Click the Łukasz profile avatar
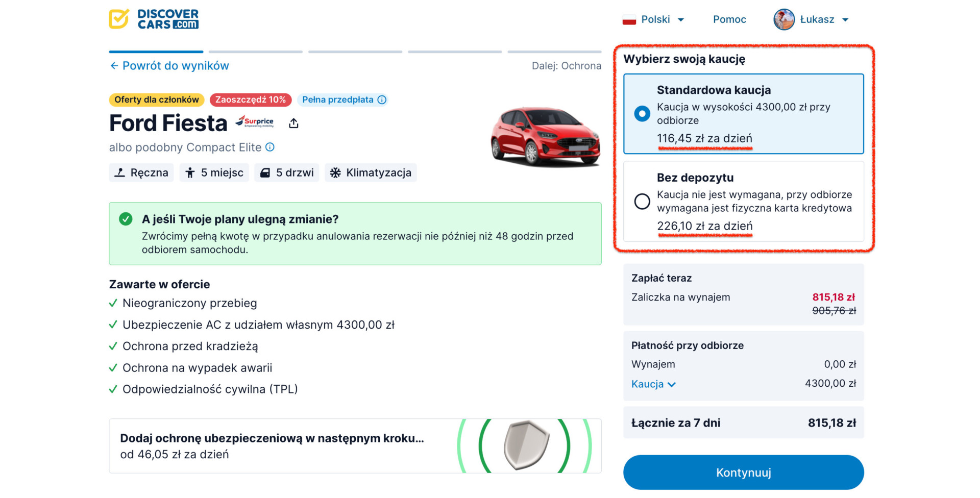The height and width of the screenshot is (498, 980). [x=784, y=19]
